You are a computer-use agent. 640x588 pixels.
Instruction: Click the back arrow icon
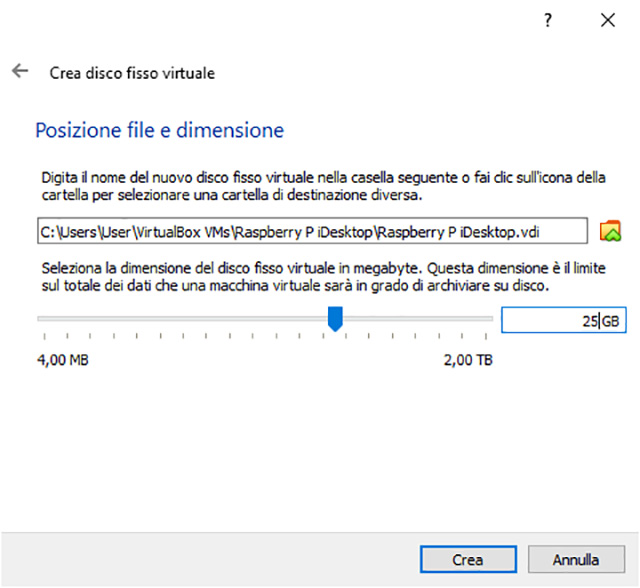click(x=18, y=72)
